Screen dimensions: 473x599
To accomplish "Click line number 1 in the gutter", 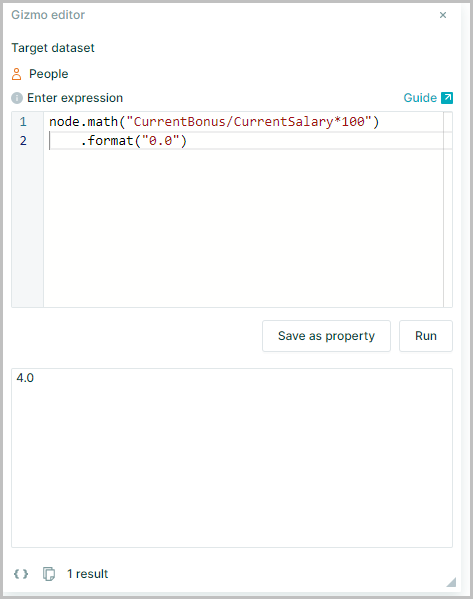I will [x=23, y=122].
